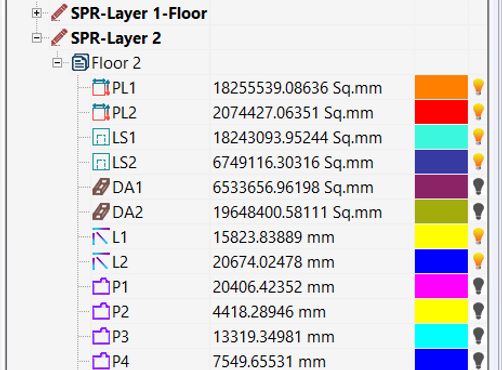Turn off the PL1 light bulb visibility
The width and height of the screenshot is (502, 370).
(x=478, y=87)
